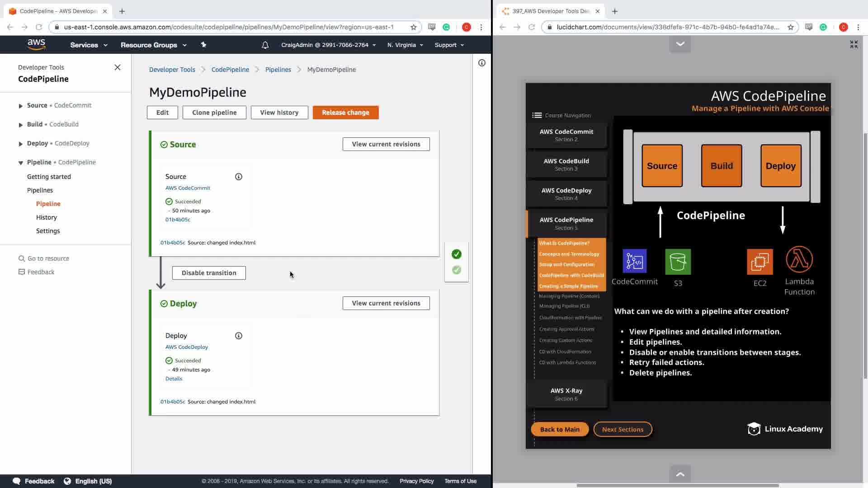Click Source stage status checkmark in side panel
Viewport: 868px width, 488px height.
tap(457, 254)
